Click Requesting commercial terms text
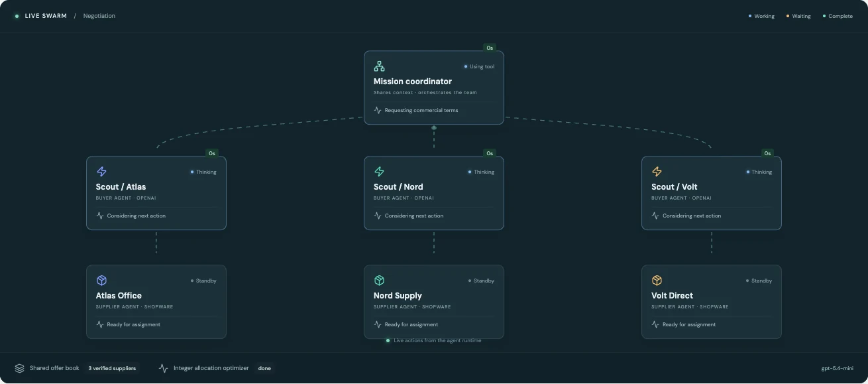Viewport: 868px width, 384px height. (x=421, y=110)
